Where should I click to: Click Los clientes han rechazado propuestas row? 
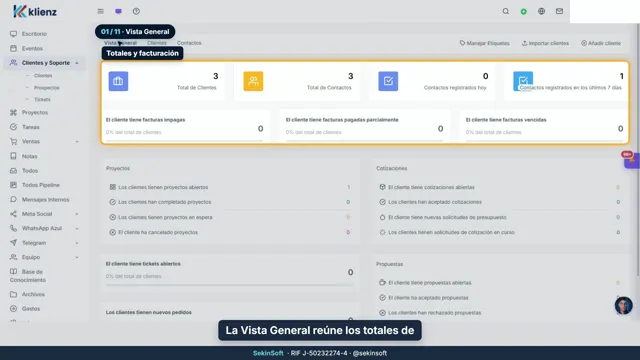coord(500,313)
